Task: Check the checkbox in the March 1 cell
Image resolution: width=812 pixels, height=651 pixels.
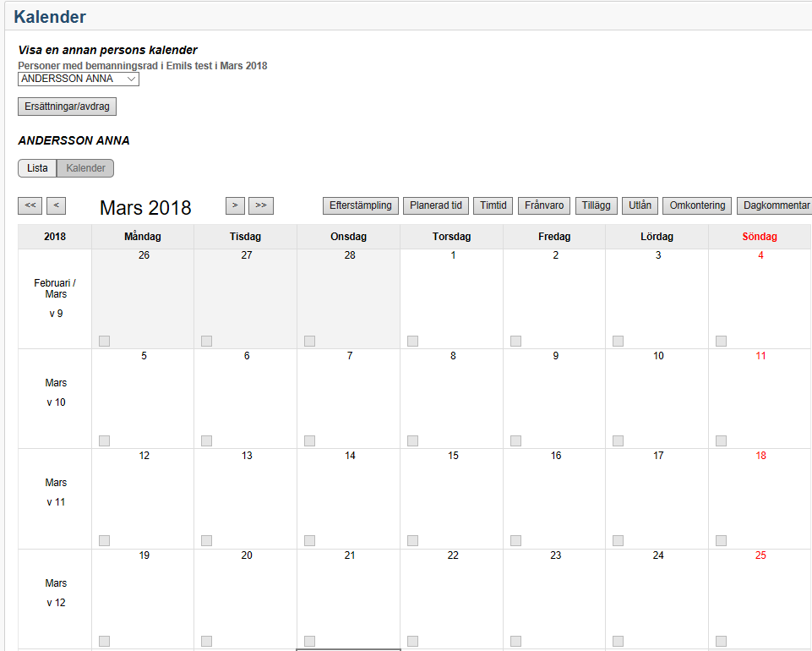Action: click(x=412, y=341)
